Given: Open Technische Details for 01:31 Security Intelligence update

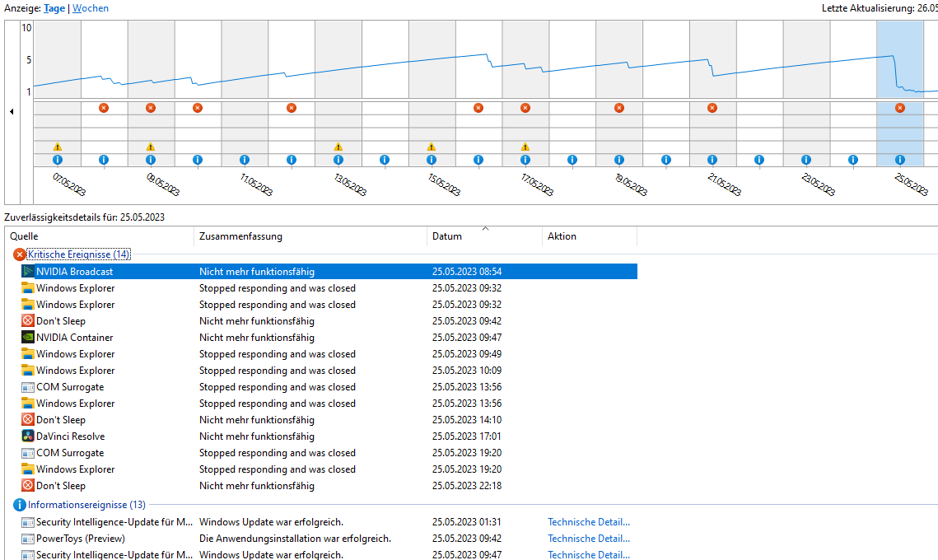Looking at the screenshot, I should click(589, 522).
